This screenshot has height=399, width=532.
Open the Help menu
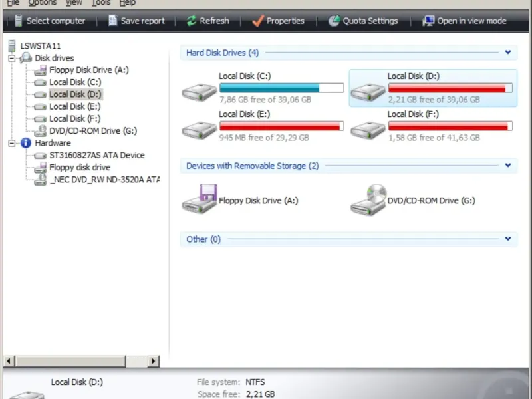point(128,3)
